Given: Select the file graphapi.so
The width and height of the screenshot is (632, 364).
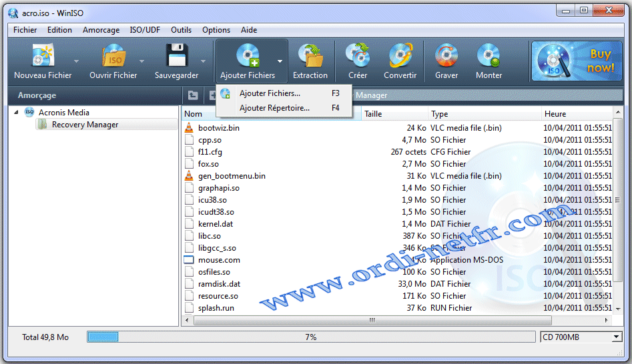Looking at the screenshot, I should [x=219, y=187].
